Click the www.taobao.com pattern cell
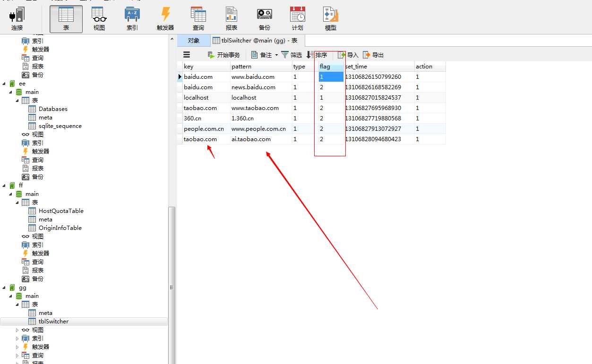This screenshot has width=592, height=364. tap(261, 108)
